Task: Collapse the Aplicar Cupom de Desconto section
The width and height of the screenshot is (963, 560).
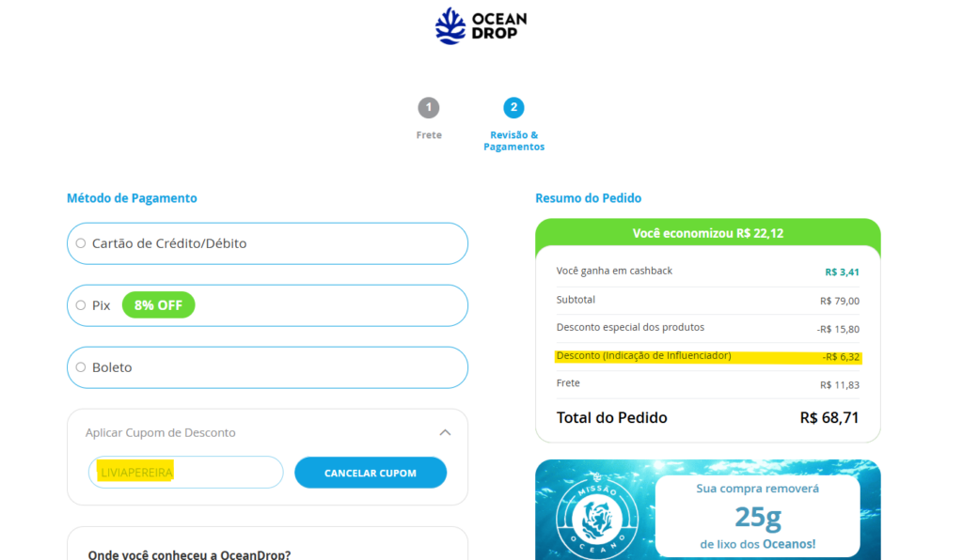Action: [447, 432]
